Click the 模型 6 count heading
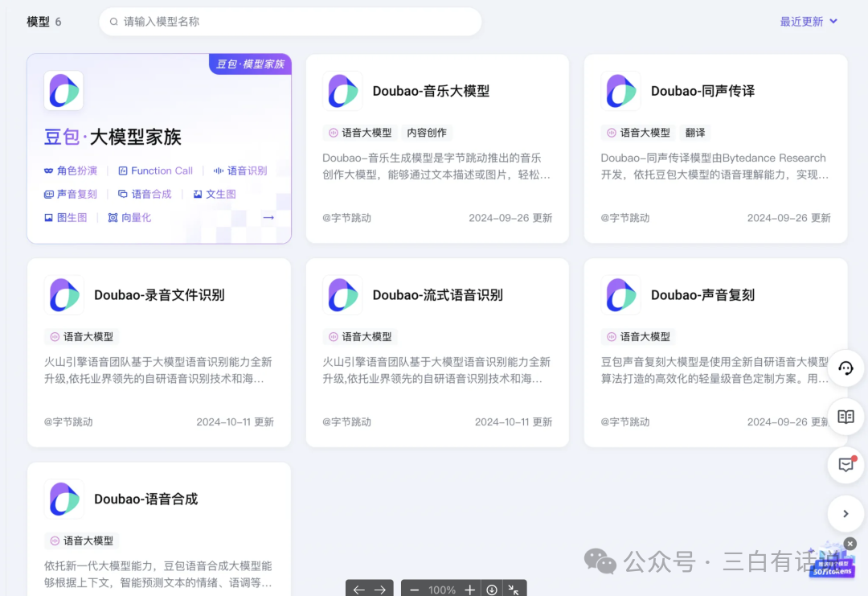This screenshot has width=868, height=596. pyautogui.click(x=44, y=22)
